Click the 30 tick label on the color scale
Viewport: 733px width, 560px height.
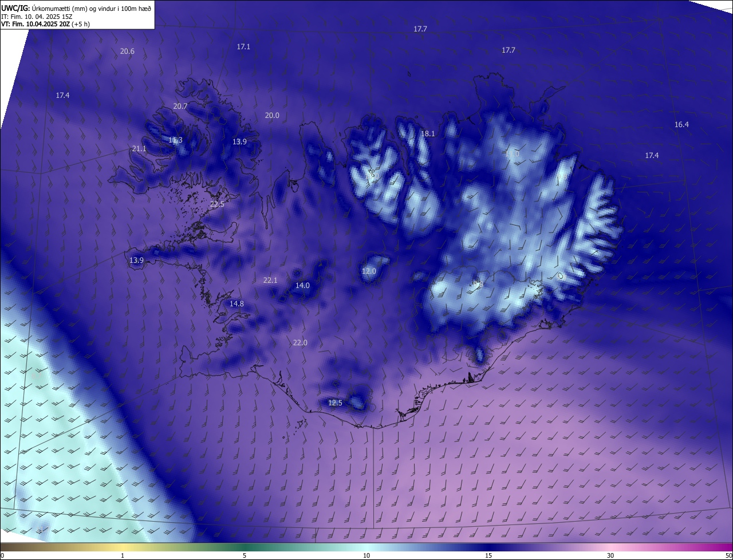(610, 556)
